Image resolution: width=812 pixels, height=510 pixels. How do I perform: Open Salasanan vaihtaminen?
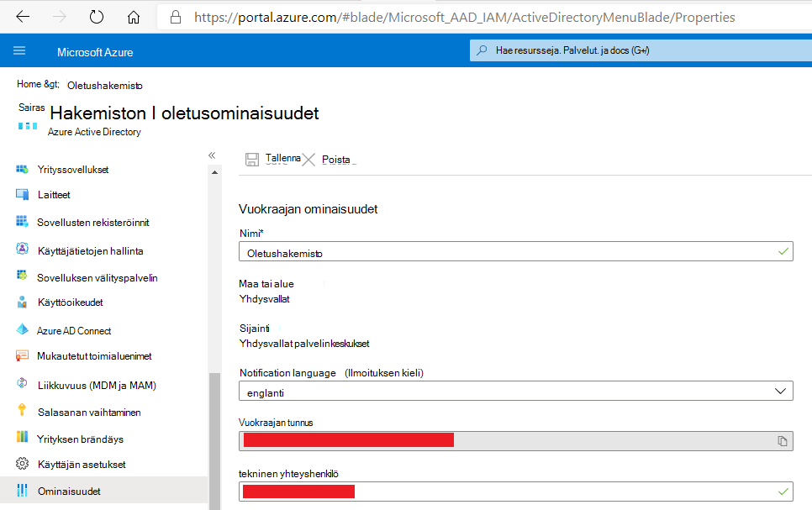[89, 413]
